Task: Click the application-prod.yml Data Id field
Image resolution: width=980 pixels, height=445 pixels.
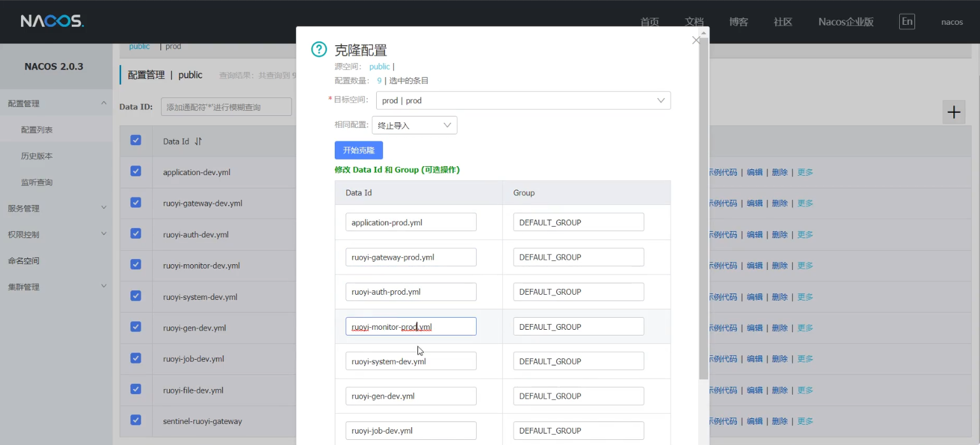Action: coord(411,222)
